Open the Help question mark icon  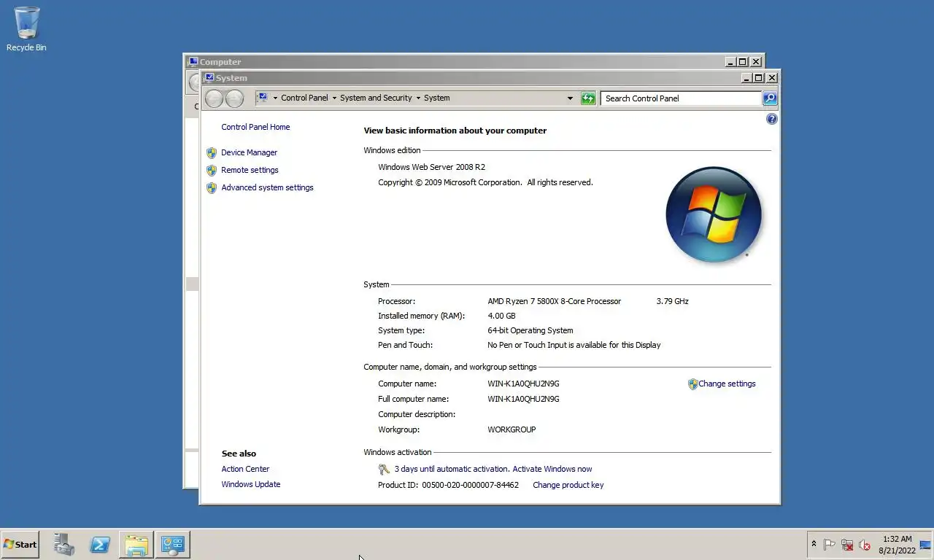(772, 119)
